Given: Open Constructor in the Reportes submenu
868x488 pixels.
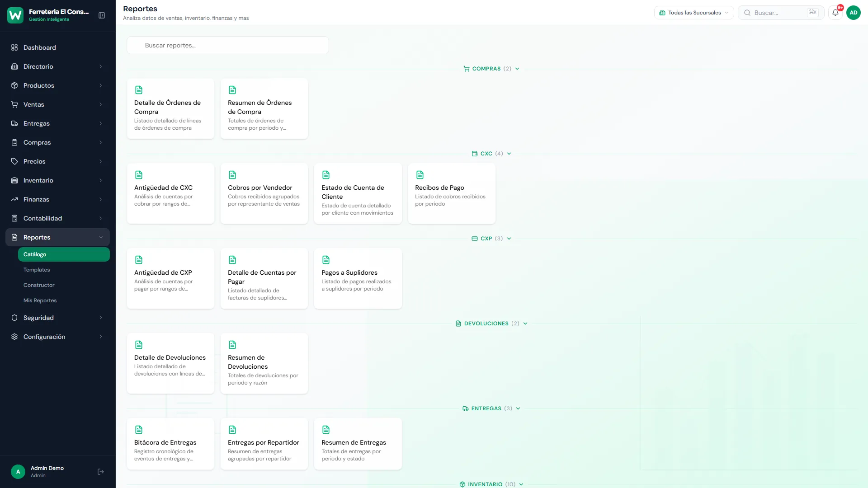Looking at the screenshot, I should click(39, 285).
